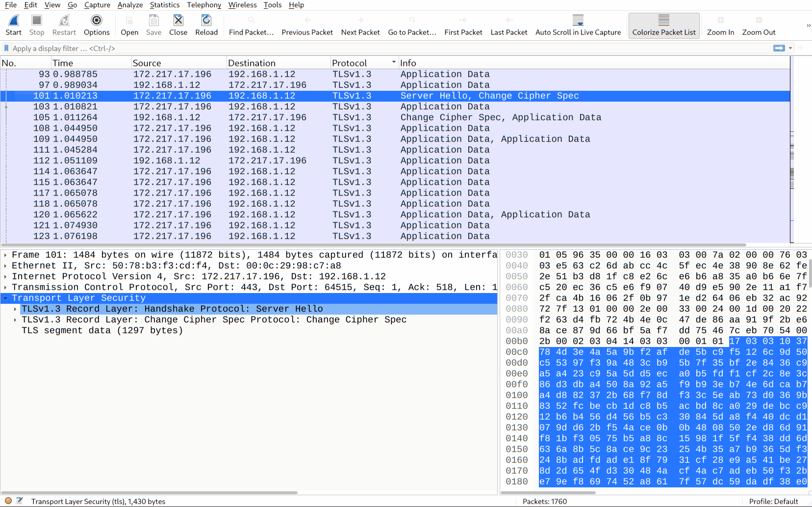
Task: Focus the display filter input field
Action: pyautogui.click(x=390, y=48)
